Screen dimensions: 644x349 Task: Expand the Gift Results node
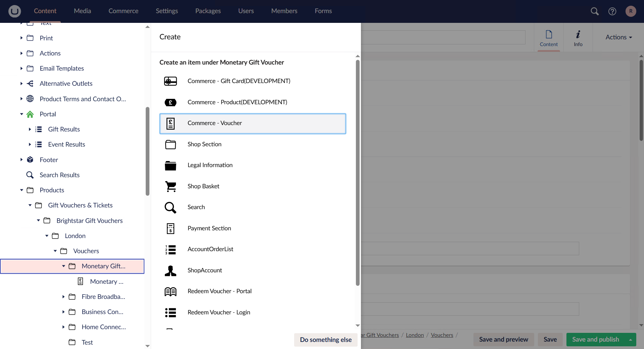(x=31, y=129)
